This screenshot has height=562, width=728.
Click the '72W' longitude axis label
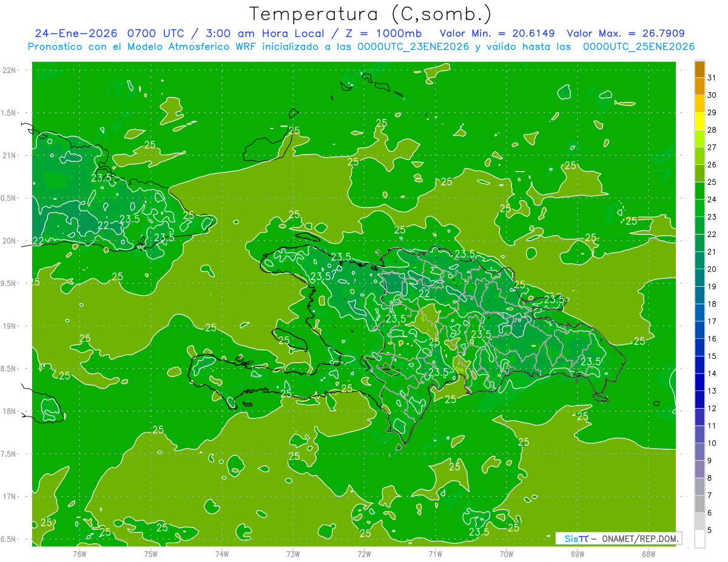point(364,554)
